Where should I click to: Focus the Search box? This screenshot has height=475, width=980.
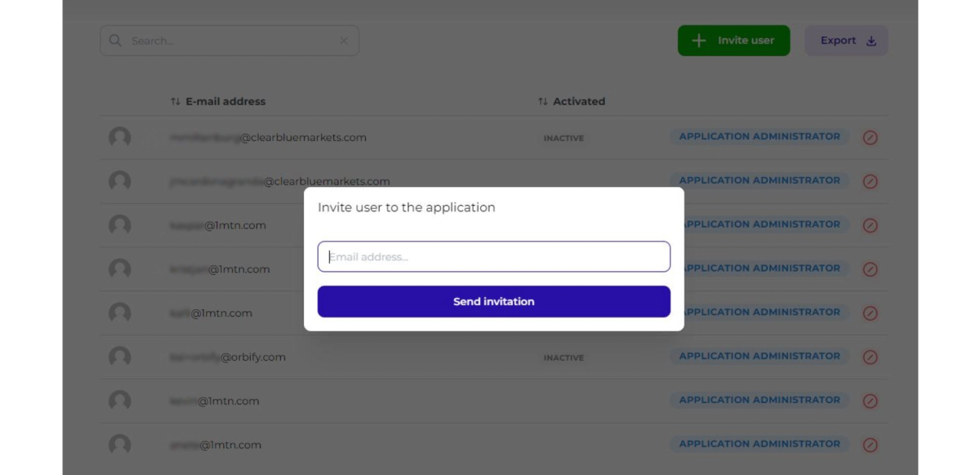(229, 41)
